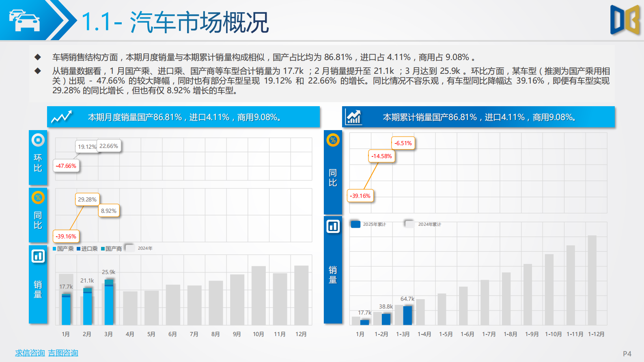Click the 38.8k cumulative value label
This screenshot has height=362, width=644.
[x=386, y=306]
